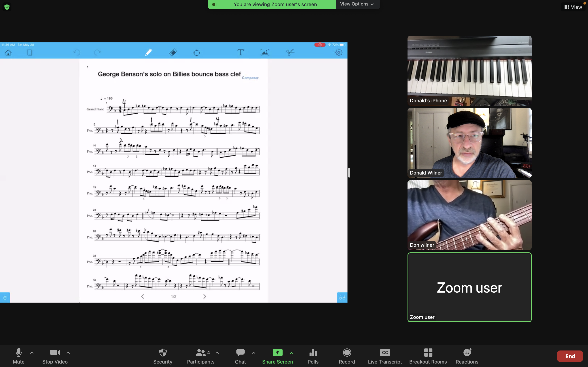
Task: Click the glasses reading mode button
Action: [342, 297]
